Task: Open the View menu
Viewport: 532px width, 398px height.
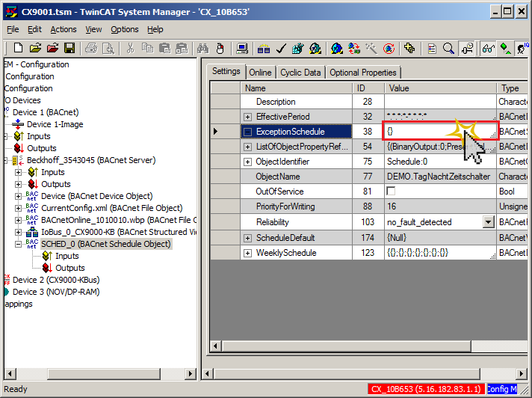Action: tap(93, 29)
